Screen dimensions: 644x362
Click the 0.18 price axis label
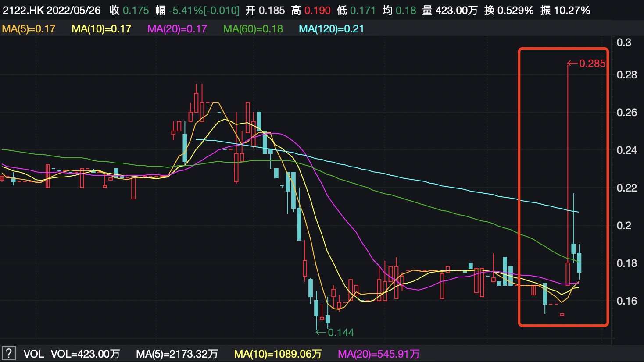click(x=626, y=263)
